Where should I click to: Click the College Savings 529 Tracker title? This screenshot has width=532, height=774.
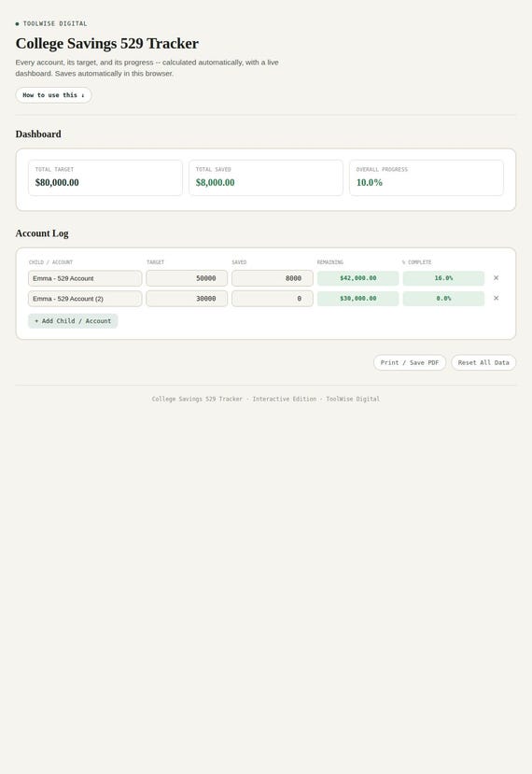tap(107, 44)
